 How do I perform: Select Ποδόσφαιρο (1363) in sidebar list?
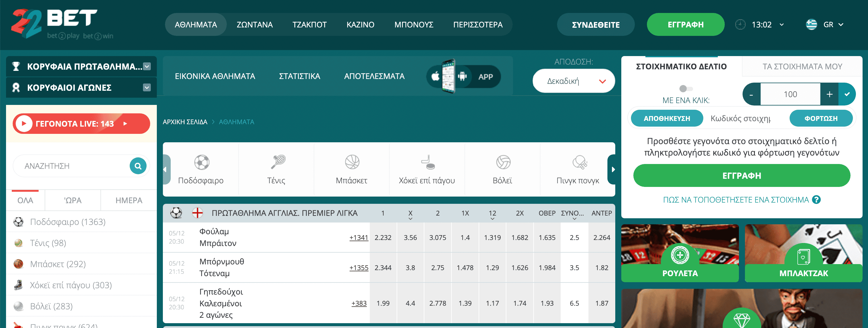coord(81,222)
